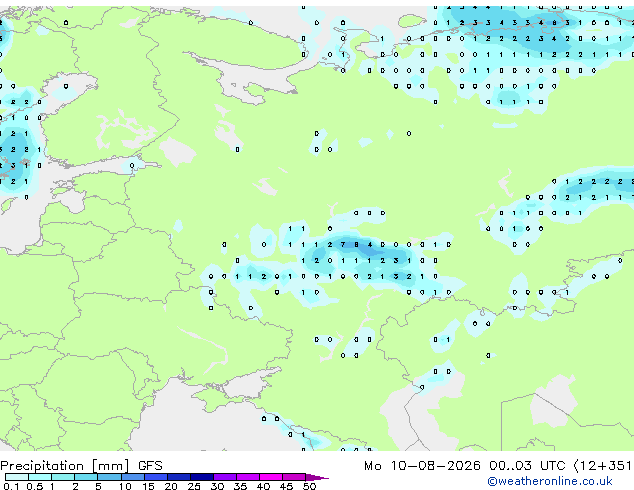Image resolution: width=634 pixels, height=490 pixels.
Task: Click the '(12+351' forecast run label
Action: click(602, 465)
